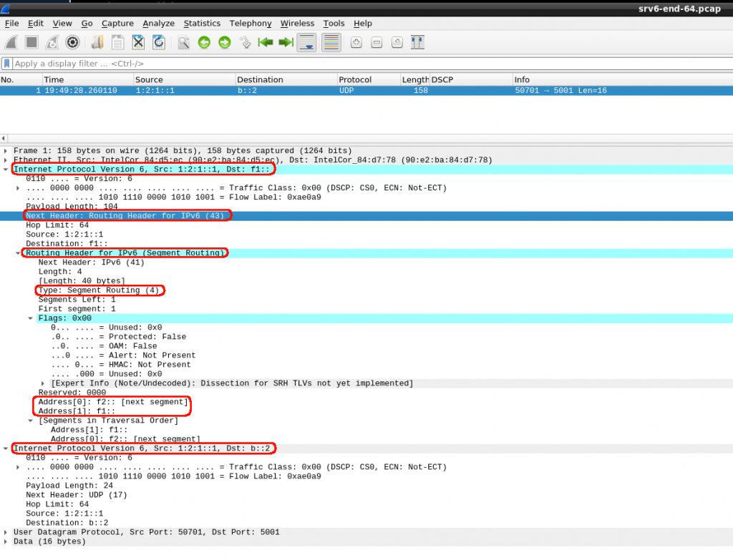Open capture options gear icon
This screenshot has height=560, width=733.
[72, 42]
